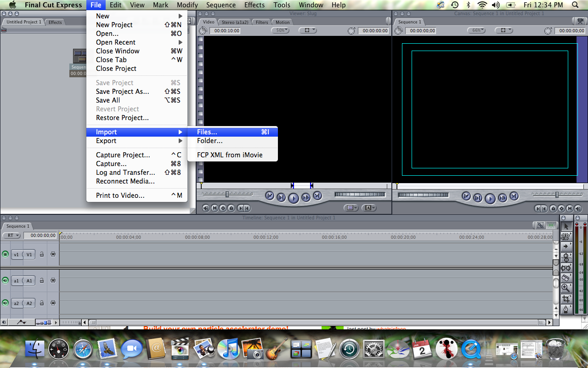
Task: Toggle Linked Selection in Timeline
Action: tap(541, 225)
